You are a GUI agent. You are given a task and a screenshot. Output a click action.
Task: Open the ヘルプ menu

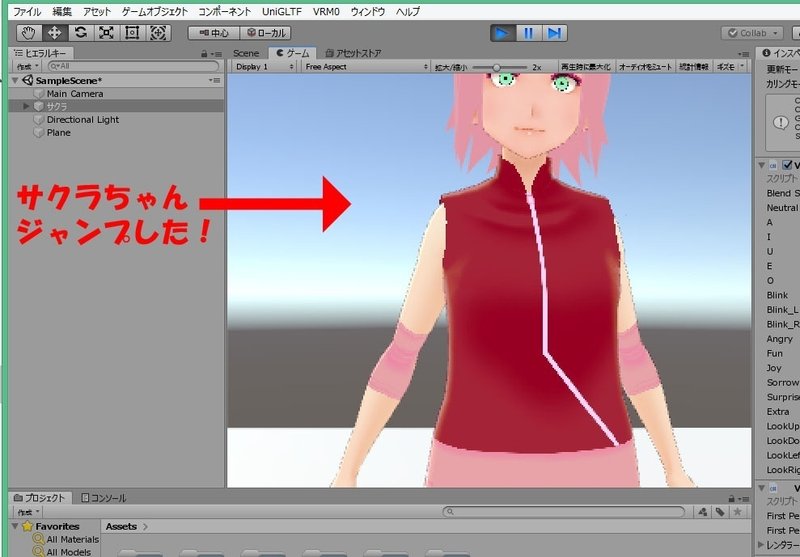pos(408,11)
